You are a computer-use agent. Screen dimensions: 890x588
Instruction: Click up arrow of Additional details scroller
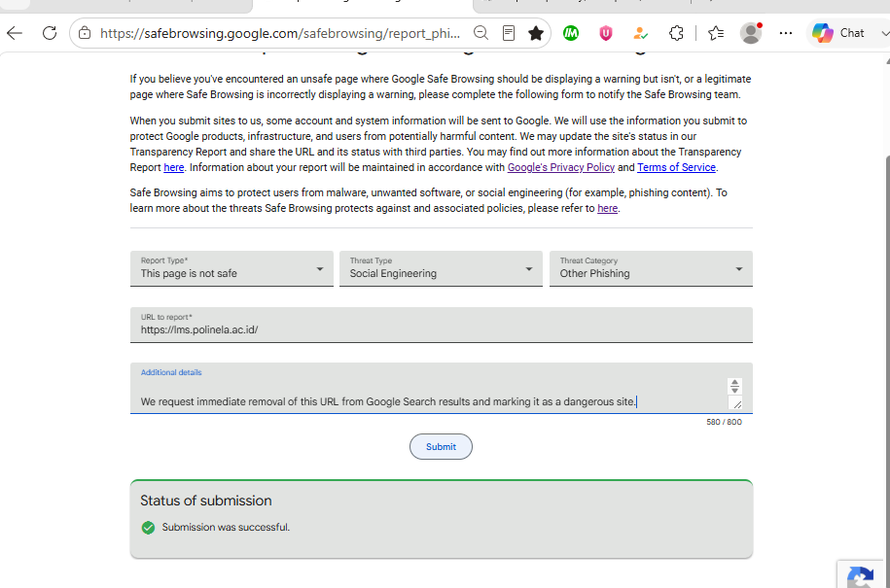pos(735,383)
